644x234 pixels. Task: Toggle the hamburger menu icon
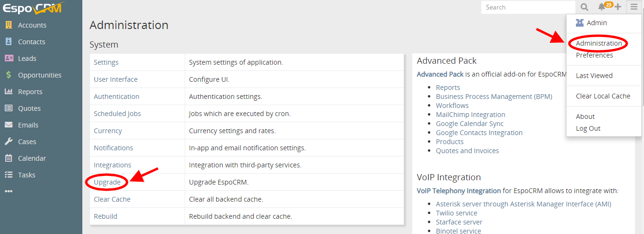[634, 7]
